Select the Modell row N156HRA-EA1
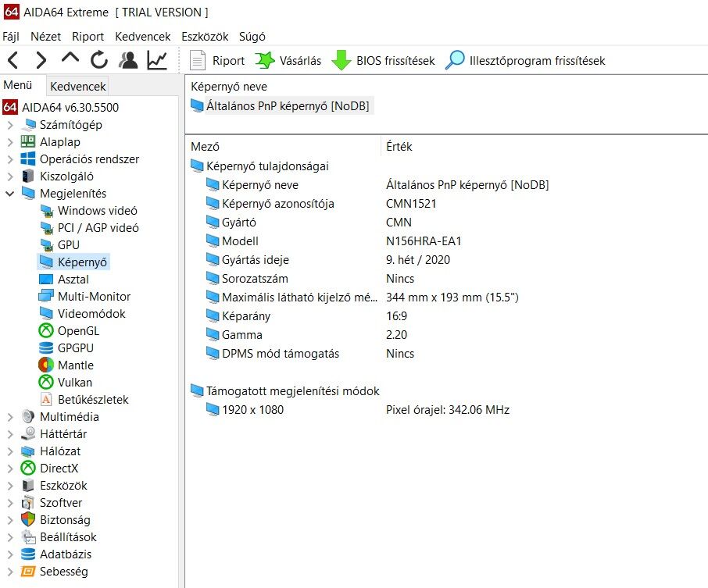Image resolution: width=708 pixels, height=588 pixels. click(x=334, y=241)
